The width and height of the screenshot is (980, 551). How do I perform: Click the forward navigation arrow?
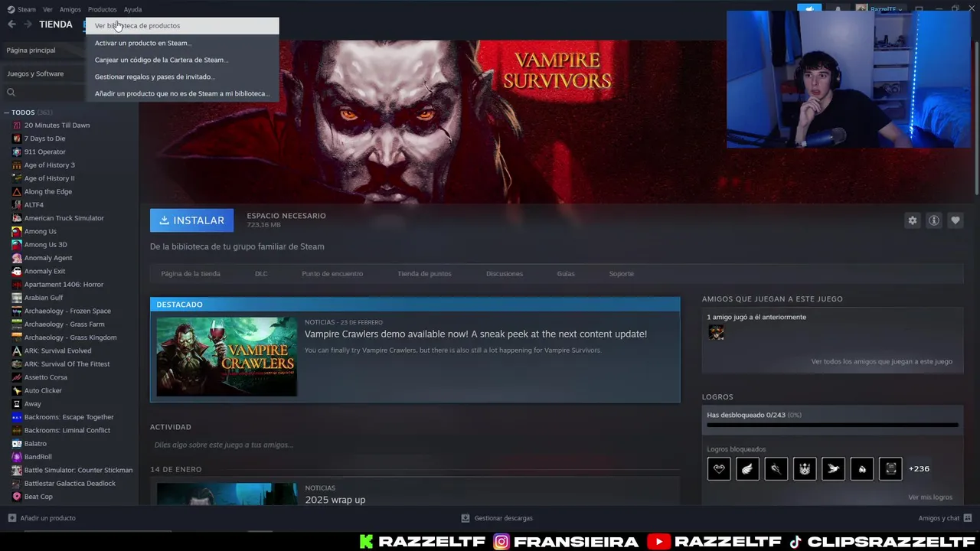28,24
